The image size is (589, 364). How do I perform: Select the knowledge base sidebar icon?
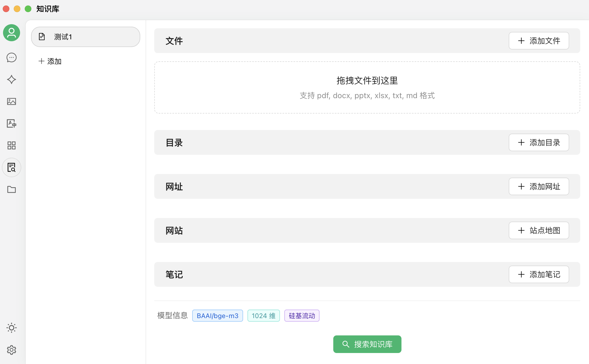tap(12, 167)
